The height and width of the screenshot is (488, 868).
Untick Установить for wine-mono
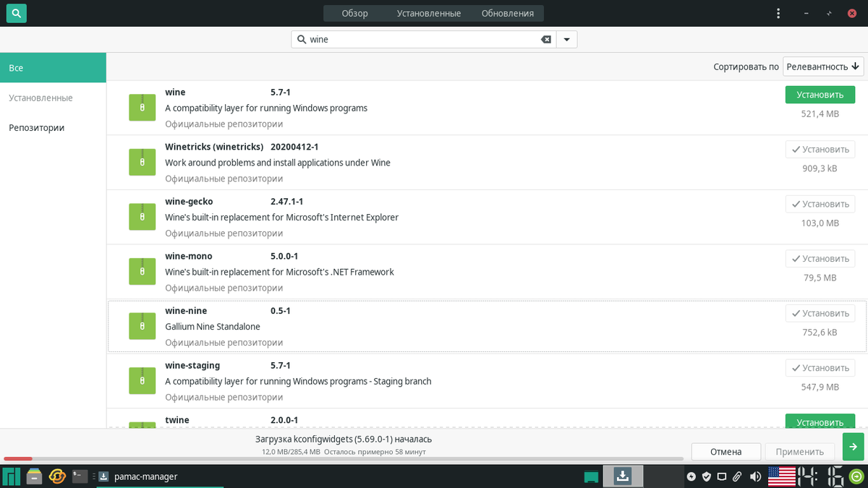pyautogui.click(x=820, y=258)
